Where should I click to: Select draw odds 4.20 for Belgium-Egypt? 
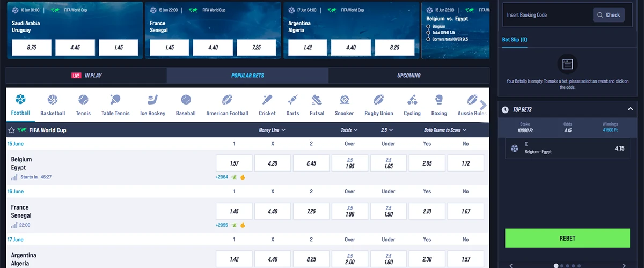click(x=273, y=163)
